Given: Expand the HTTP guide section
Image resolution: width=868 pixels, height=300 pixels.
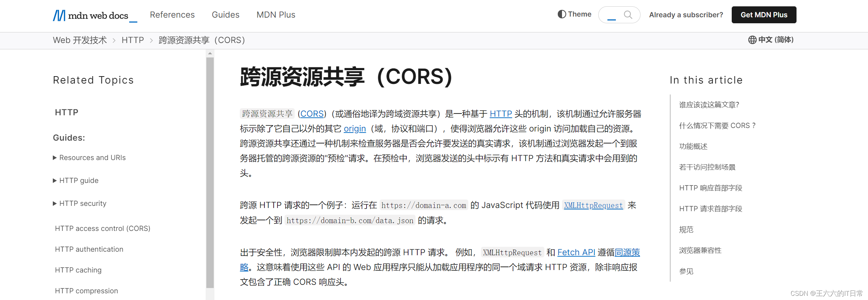Looking at the screenshot, I should (76, 180).
